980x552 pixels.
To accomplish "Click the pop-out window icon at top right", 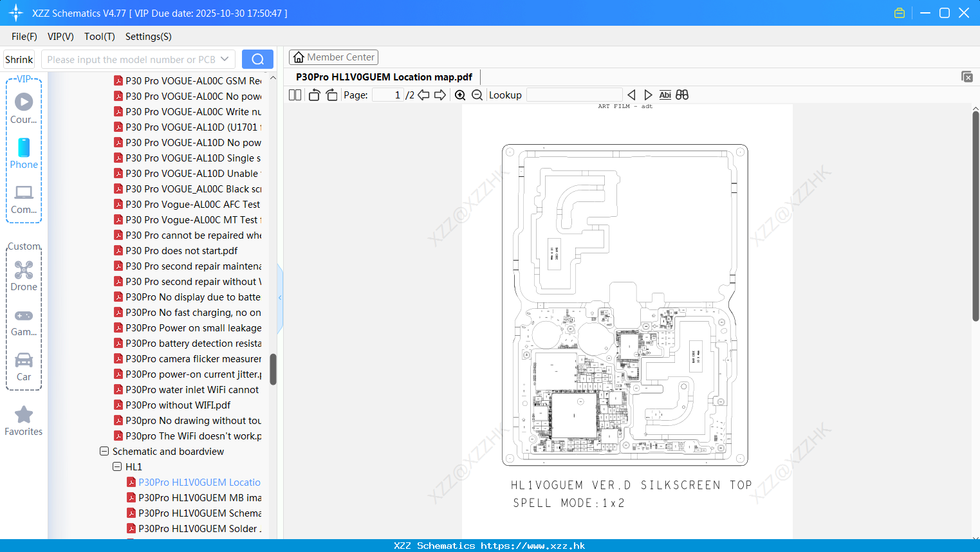I will (x=967, y=77).
